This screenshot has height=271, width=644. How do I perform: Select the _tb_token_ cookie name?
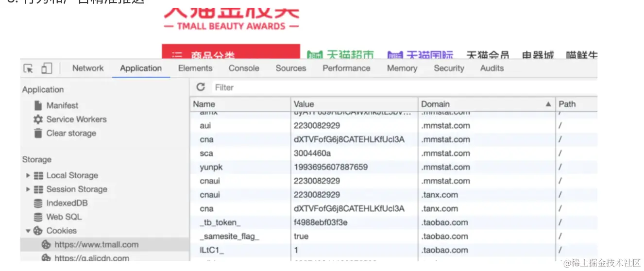[220, 222]
